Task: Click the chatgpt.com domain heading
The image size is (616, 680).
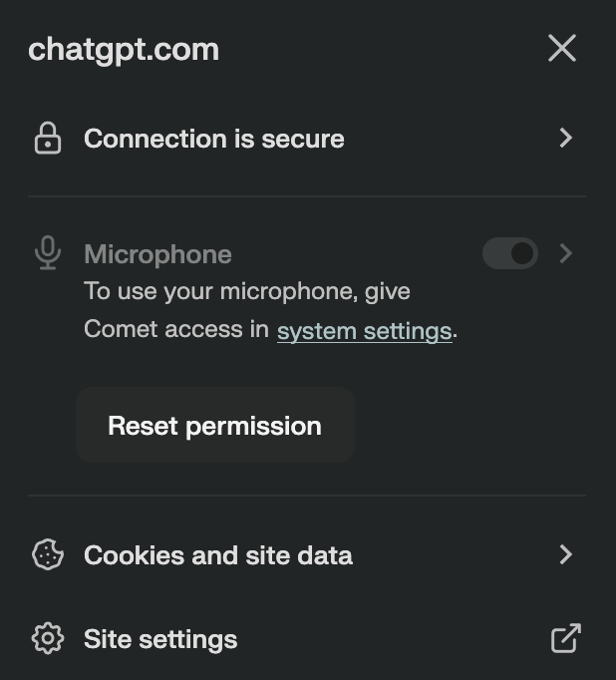Action: coord(124,50)
